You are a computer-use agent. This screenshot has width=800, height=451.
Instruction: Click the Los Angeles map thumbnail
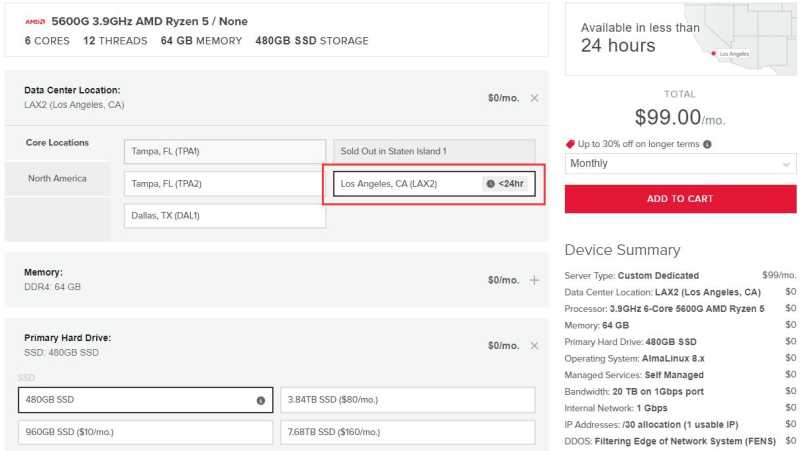coord(741,39)
